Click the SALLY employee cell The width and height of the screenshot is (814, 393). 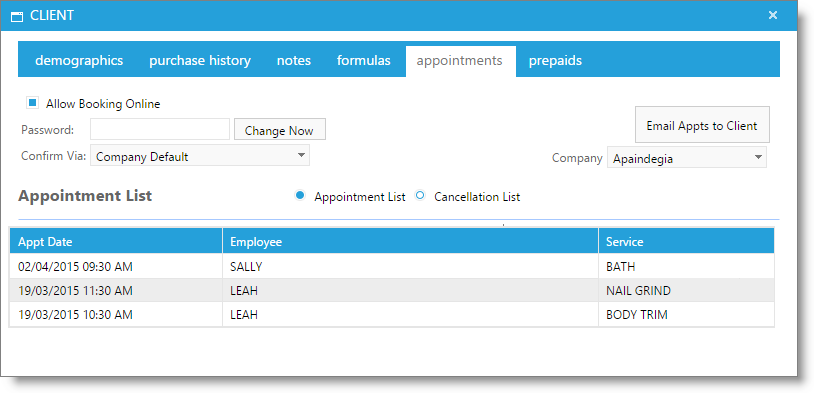tap(411, 267)
